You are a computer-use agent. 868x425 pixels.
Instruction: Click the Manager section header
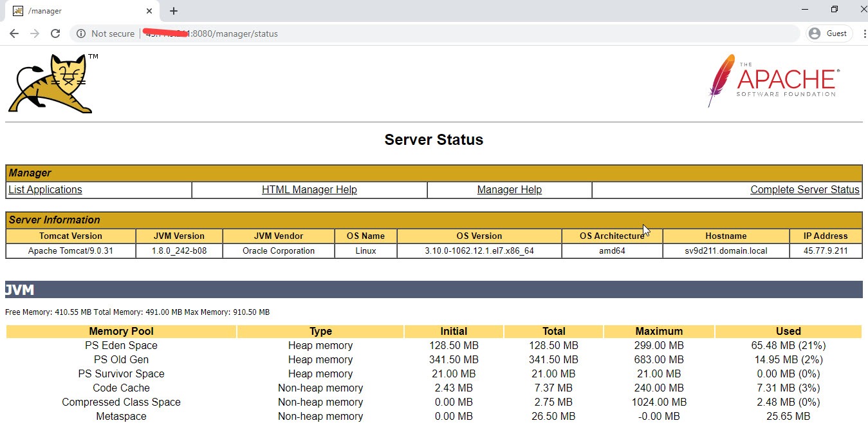(x=434, y=173)
